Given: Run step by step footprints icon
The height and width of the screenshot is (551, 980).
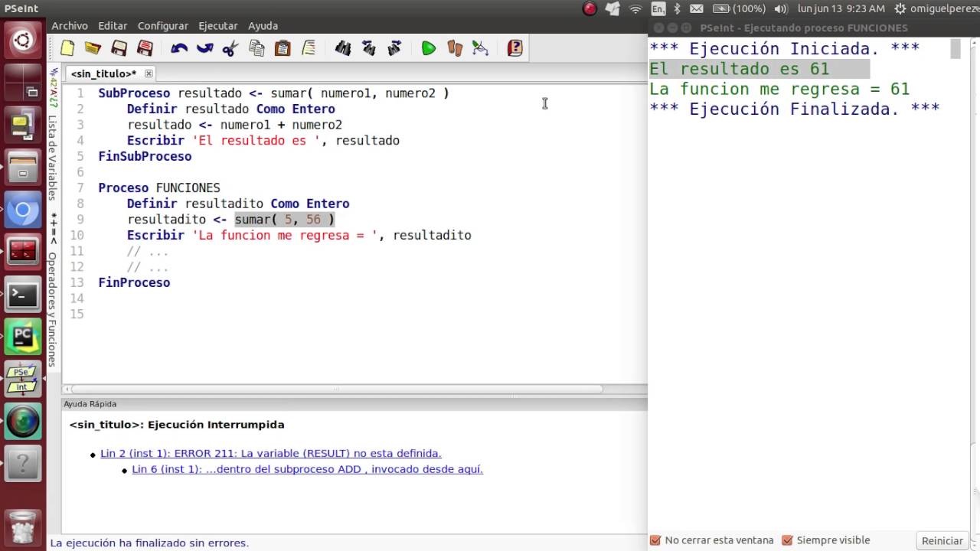Looking at the screenshot, I should [455, 48].
